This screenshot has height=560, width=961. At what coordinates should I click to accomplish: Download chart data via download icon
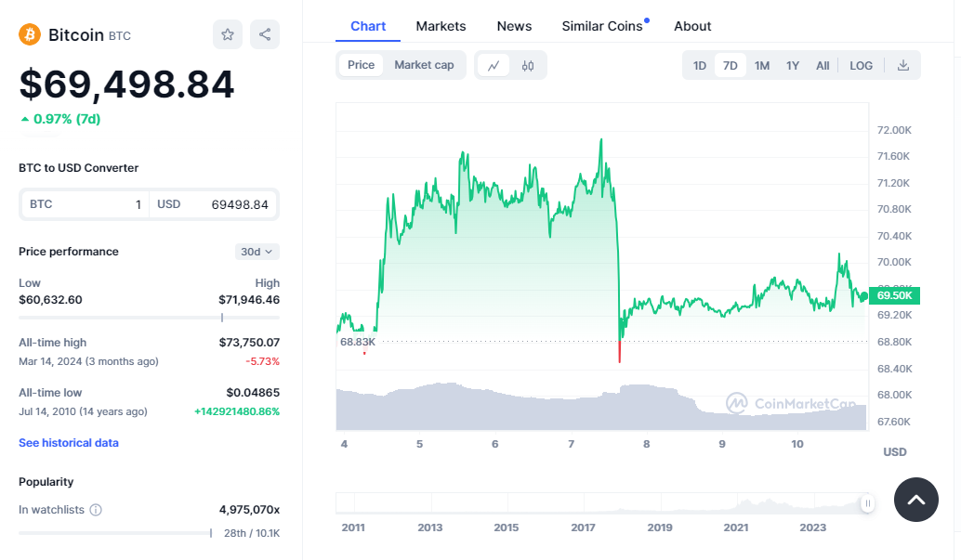(902, 66)
